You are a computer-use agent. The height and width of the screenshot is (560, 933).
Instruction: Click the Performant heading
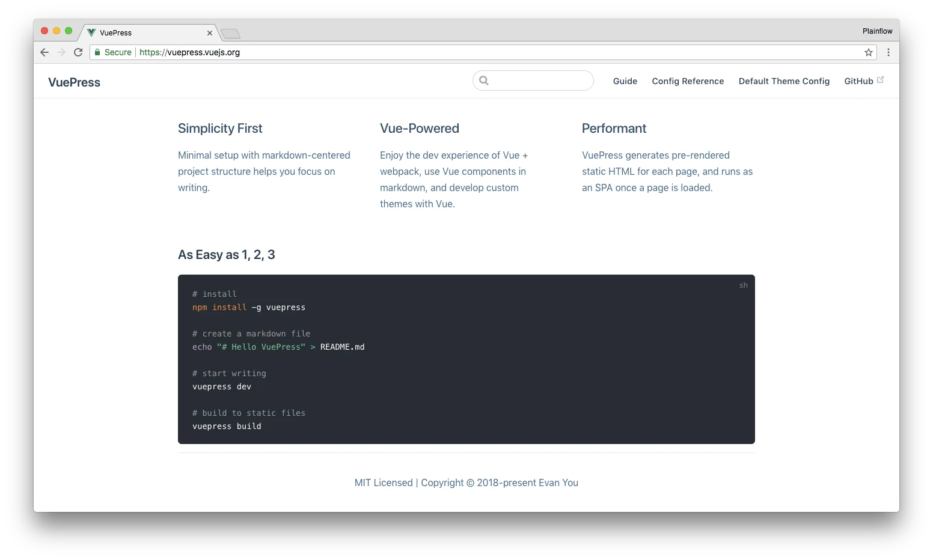(614, 129)
